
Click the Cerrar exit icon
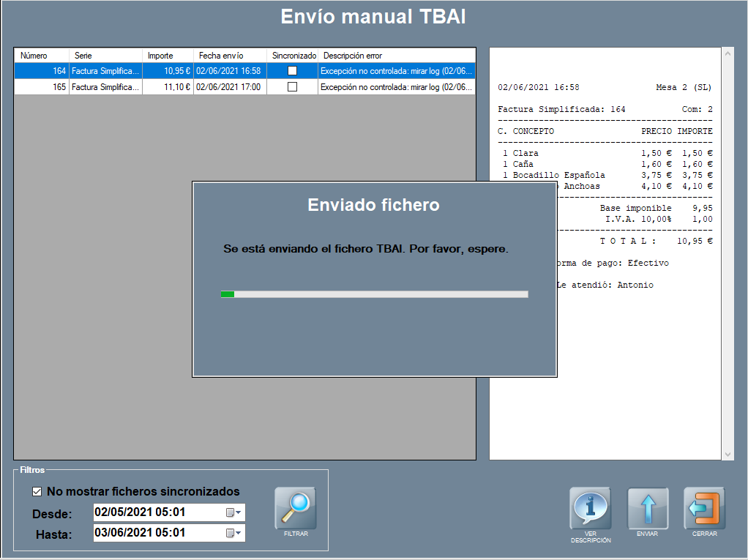(704, 507)
